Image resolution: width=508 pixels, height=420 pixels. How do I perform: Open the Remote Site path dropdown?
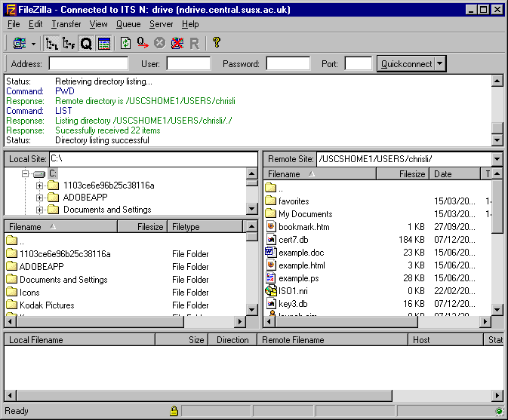point(497,159)
